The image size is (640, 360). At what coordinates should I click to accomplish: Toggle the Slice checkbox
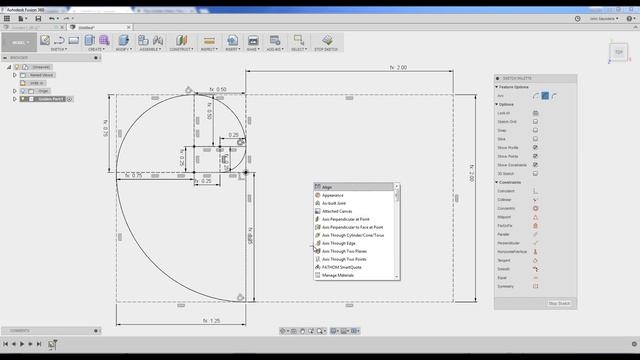(536, 139)
